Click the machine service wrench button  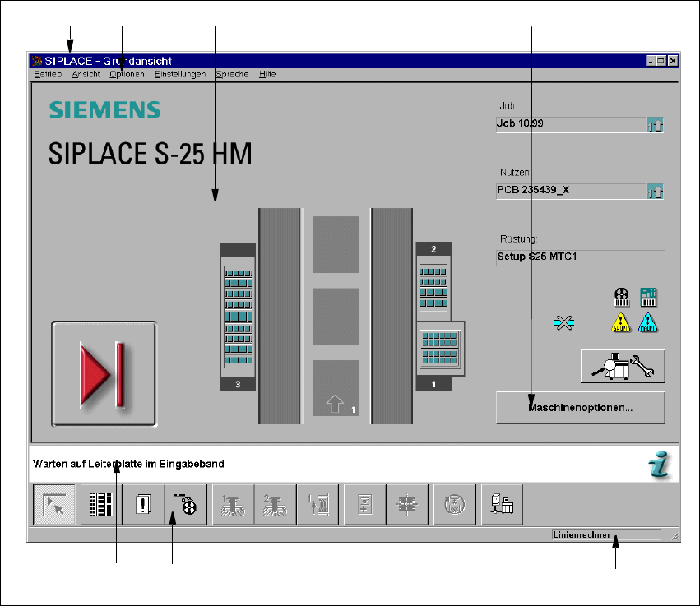click(x=623, y=366)
